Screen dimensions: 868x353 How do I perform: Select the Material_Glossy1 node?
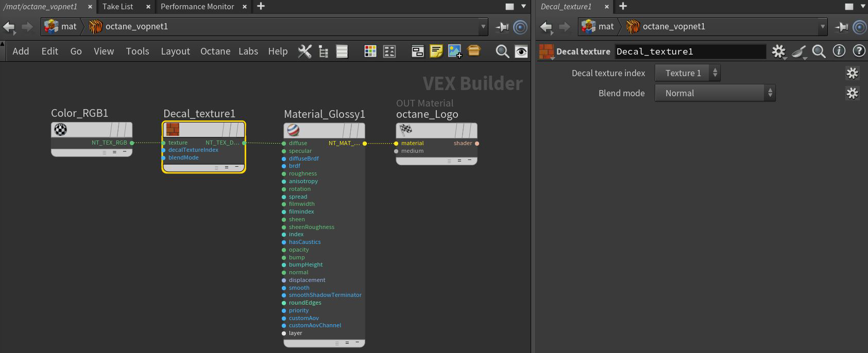tap(324, 130)
